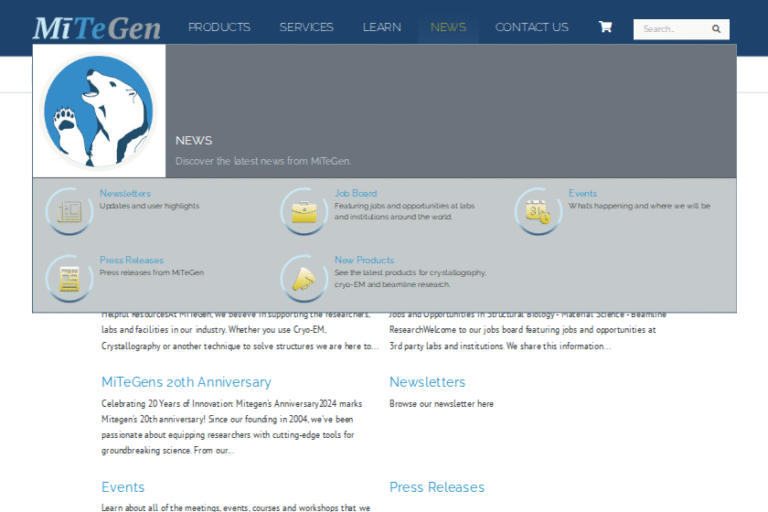Open the Contact Us menu item
Screen dimensions: 768x512
pyautogui.click(x=531, y=27)
